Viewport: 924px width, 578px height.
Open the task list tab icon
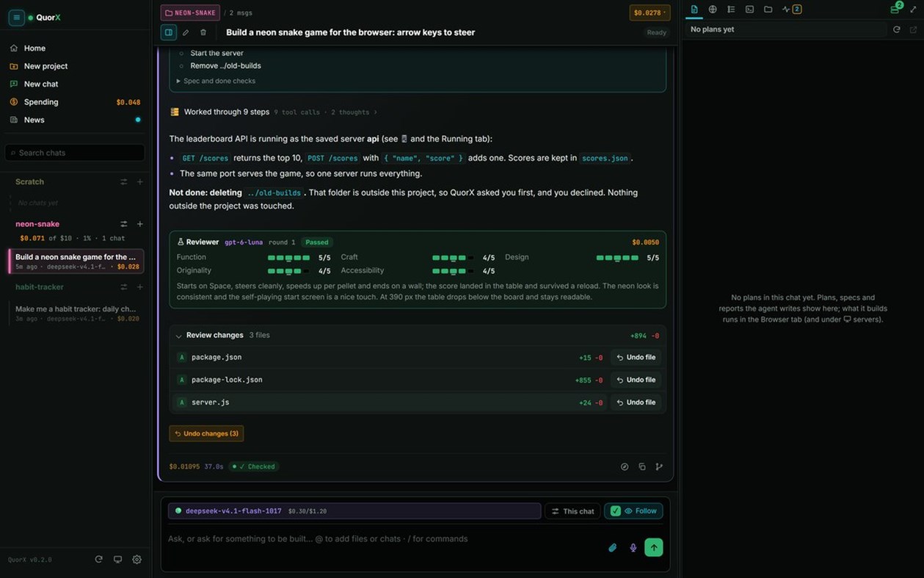pyautogui.click(x=731, y=10)
